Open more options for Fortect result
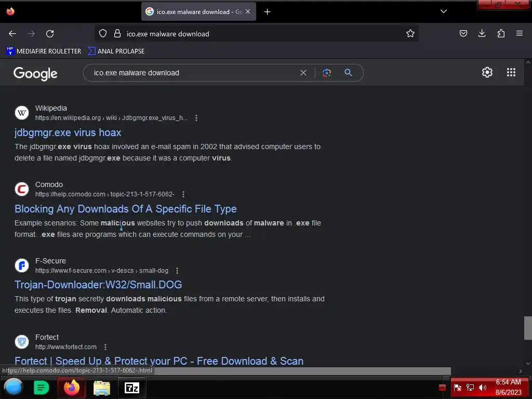The width and height of the screenshot is (532, 399). coord(105,347)
